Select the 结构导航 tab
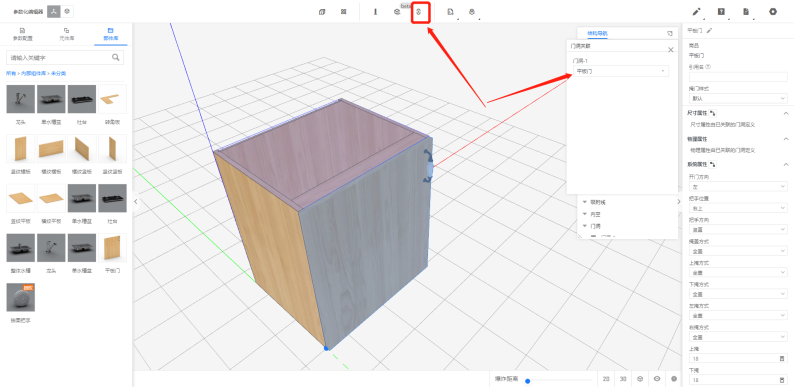This screenshot has height=387, width=794. (597, 33)
